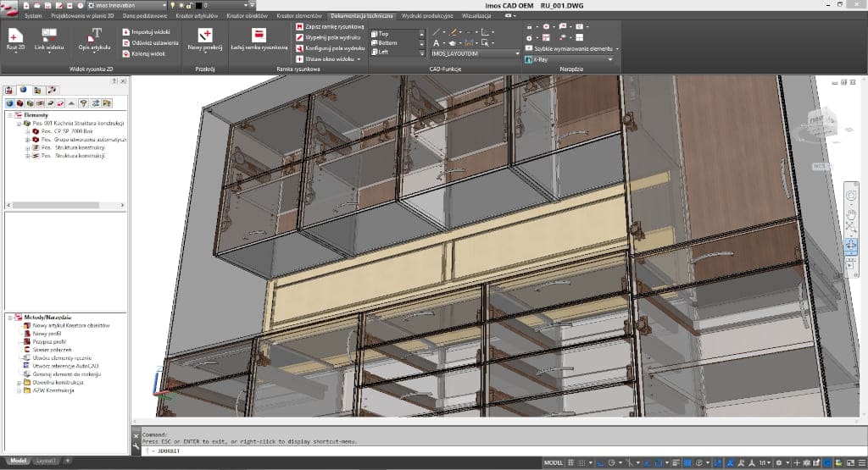Image resolution: width=868 pixels, height=470 pixels.
Task: Toggle the MODEL space button in status bar
Action: (x=553, y=462)
